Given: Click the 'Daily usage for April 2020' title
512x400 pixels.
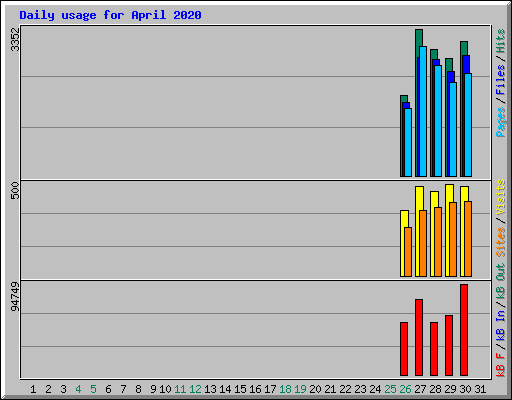Looking at the screenshot, I should coord(110,15).
